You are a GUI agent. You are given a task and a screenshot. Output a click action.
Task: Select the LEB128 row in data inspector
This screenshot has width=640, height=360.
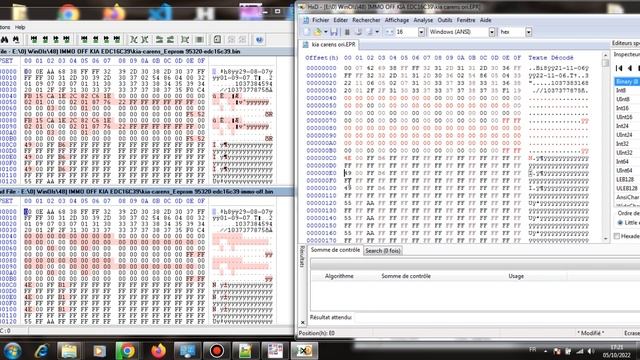[627, 179]
